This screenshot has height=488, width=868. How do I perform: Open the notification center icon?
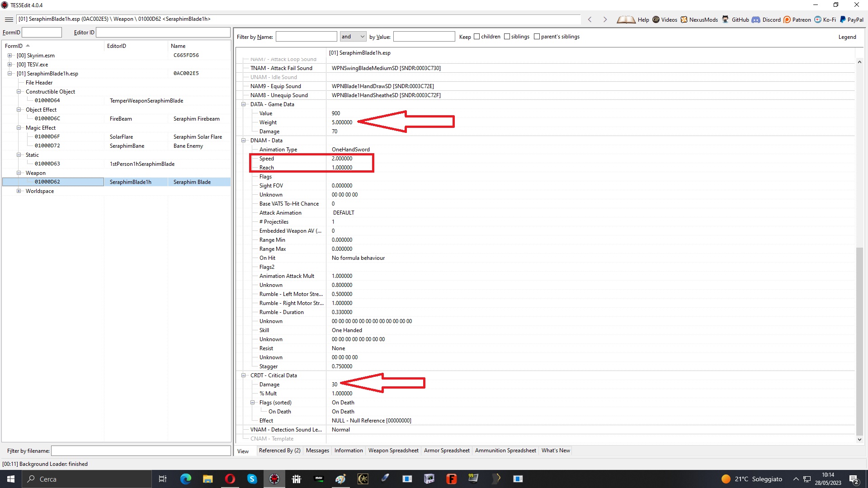coord(854,479)
